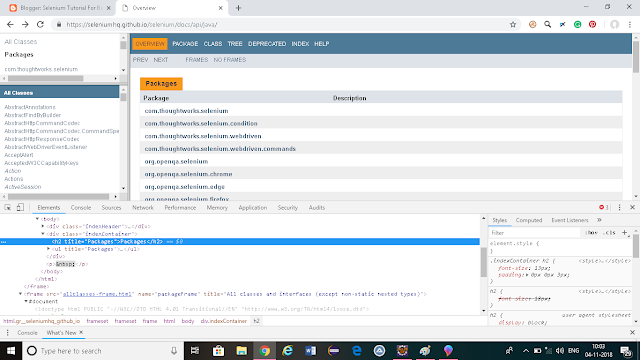Open Word from Windows taskbar
The image size is (640, 360).
coord(311,351)
